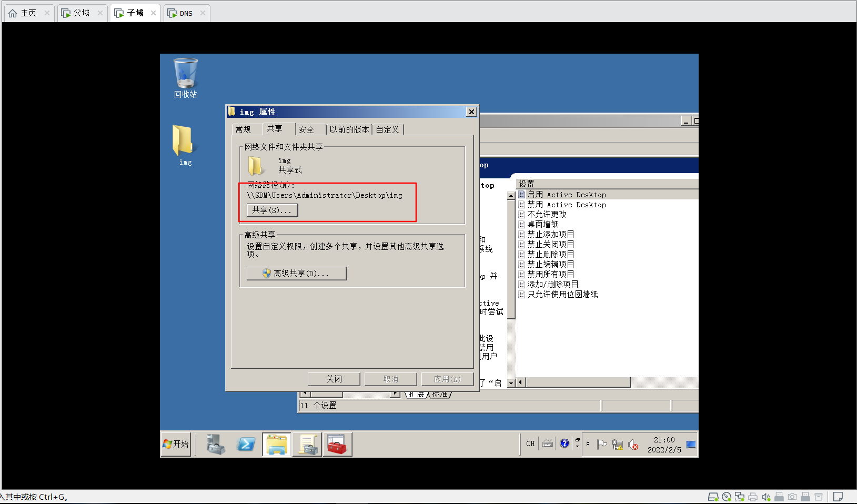Expand the hidden tray icons arrow
Screen dimensions: 857x504
tap(588, 443)
